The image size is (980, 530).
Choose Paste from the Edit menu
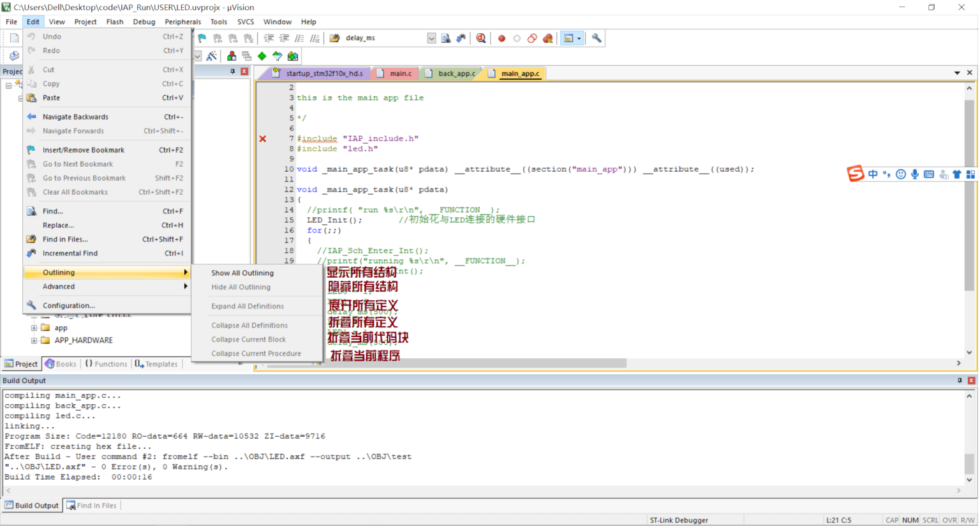(x=107, y=98)
